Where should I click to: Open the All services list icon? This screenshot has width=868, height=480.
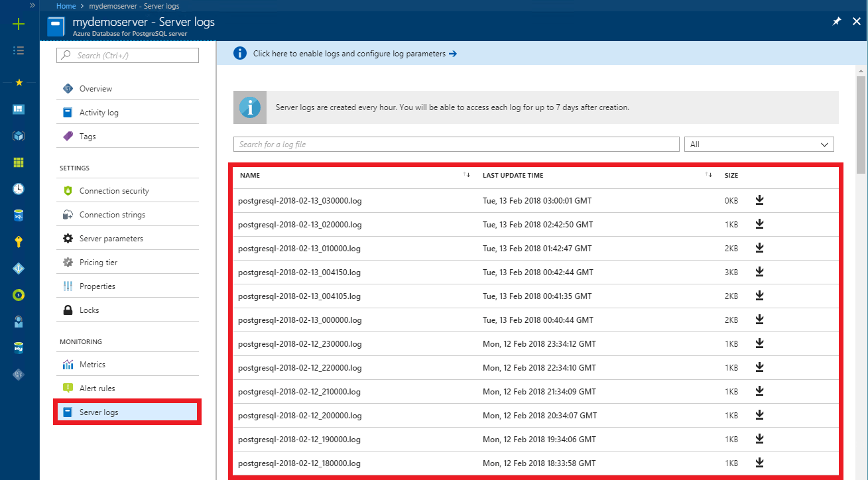pyautogui.click(x=19, y=50)
